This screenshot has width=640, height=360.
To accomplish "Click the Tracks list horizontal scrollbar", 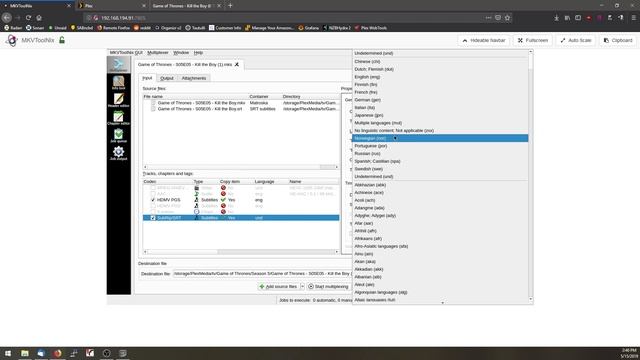I will point(241,252).
